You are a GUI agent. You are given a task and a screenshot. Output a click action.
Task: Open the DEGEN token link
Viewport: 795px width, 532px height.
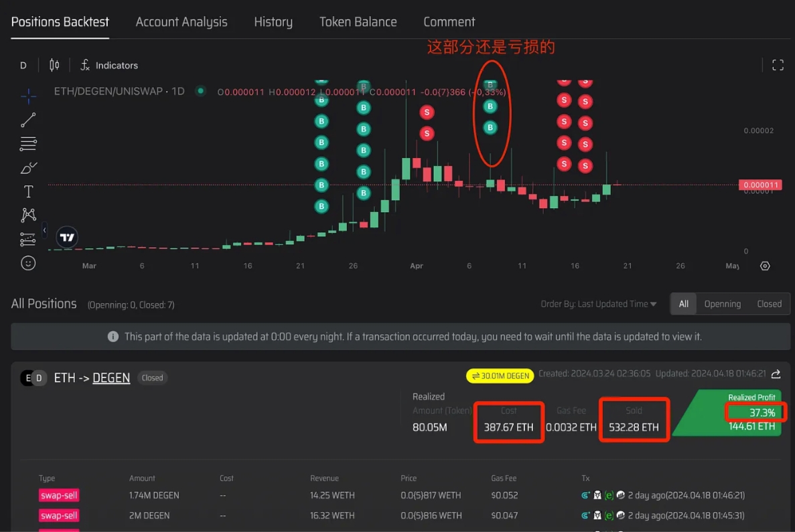pyautogui.click(x=111, y=378)
